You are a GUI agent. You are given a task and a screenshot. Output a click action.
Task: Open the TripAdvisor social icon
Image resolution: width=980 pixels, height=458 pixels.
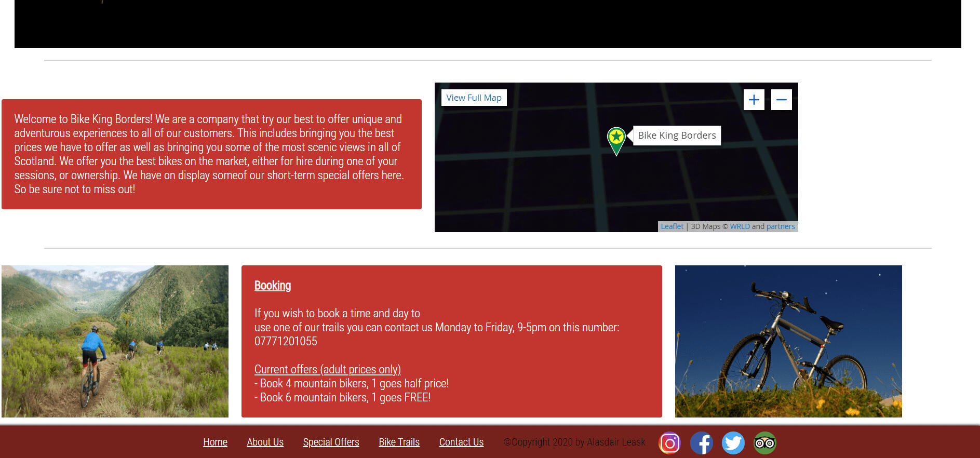764,443
